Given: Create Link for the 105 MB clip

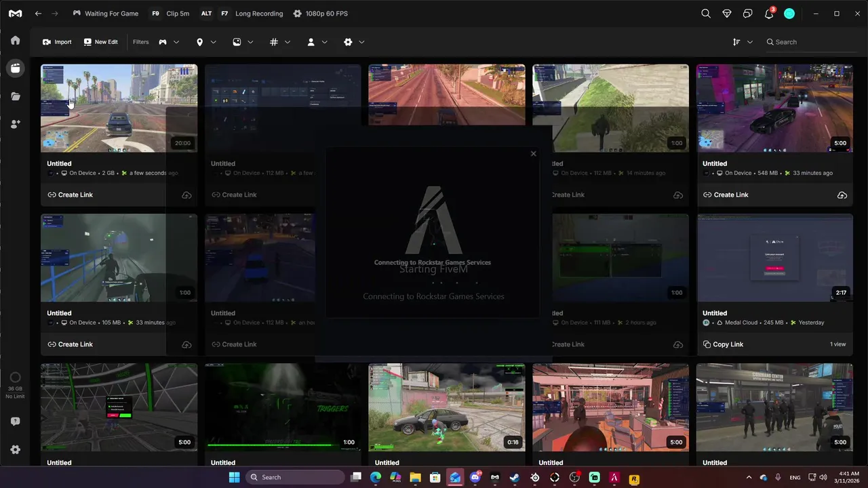Looking at the screenshot, I should pos(70,345).
